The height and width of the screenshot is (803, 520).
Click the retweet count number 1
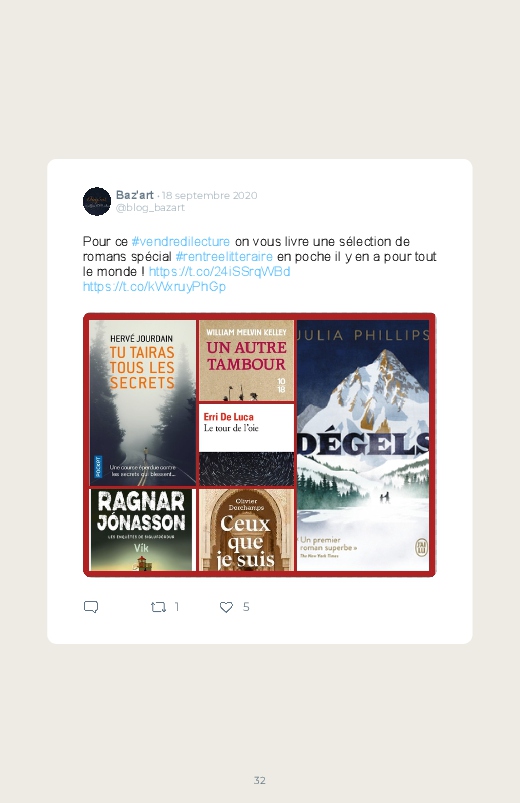pyautogui.click(x=177, y=607)
